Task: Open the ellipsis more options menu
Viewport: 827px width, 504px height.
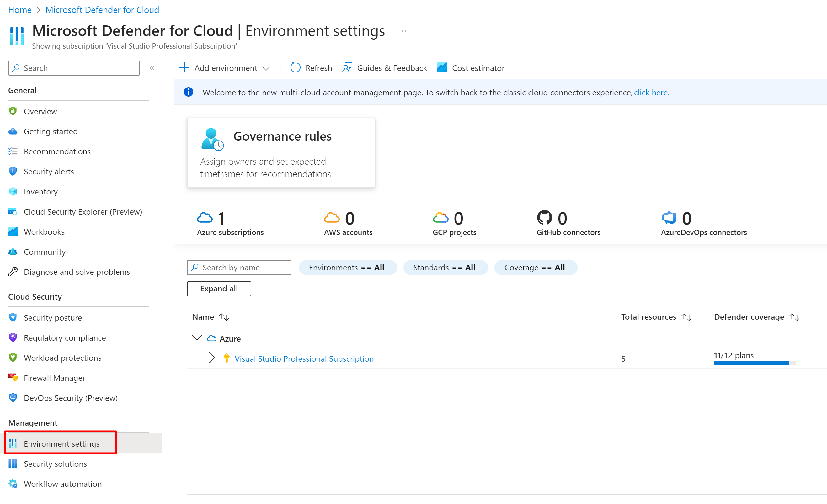Action: 405,31
